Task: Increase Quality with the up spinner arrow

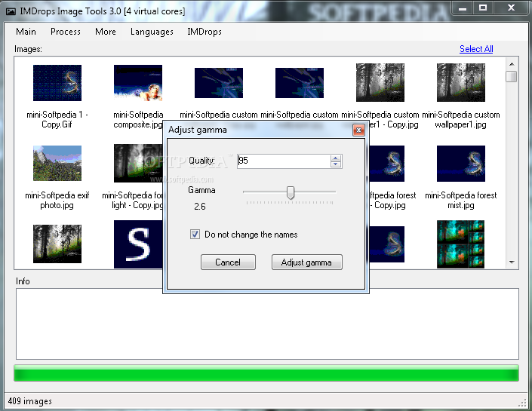Action: pos(336,158)
